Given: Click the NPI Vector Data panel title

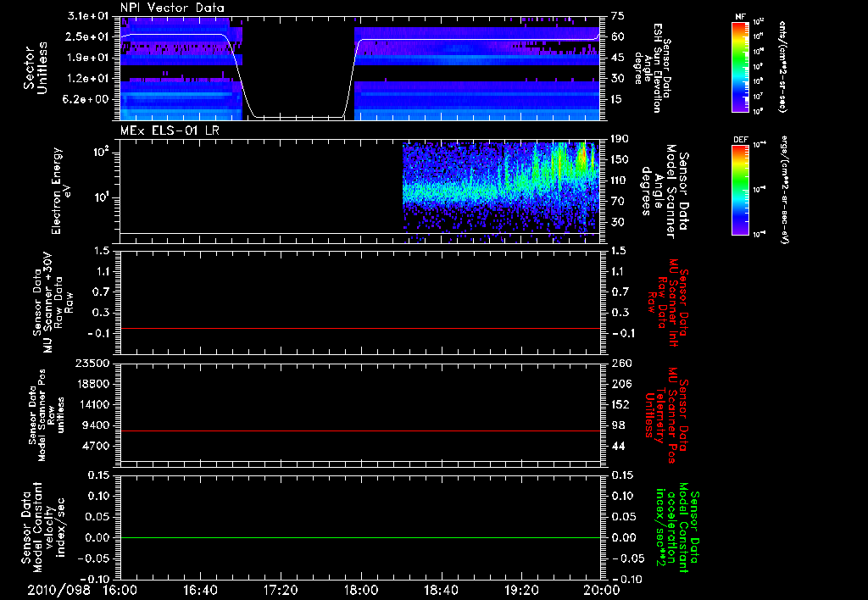Looking at the screenshot, I should pos(173,8).
